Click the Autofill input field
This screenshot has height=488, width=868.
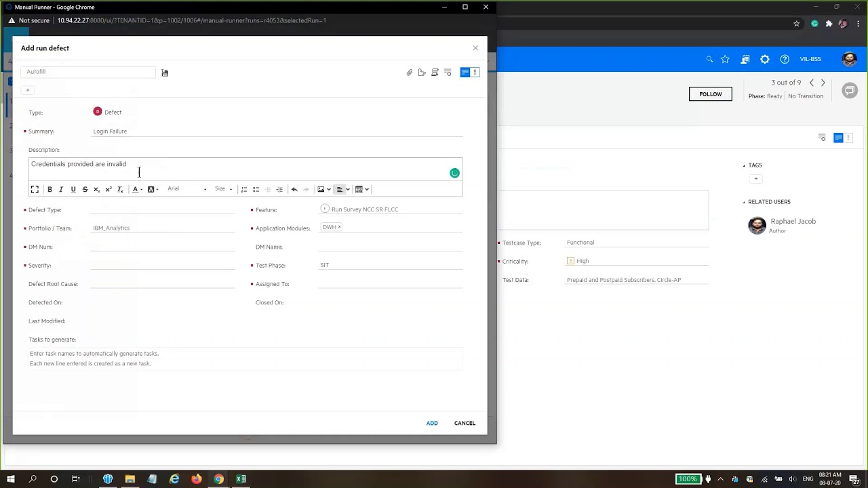(x=88, y=72)
